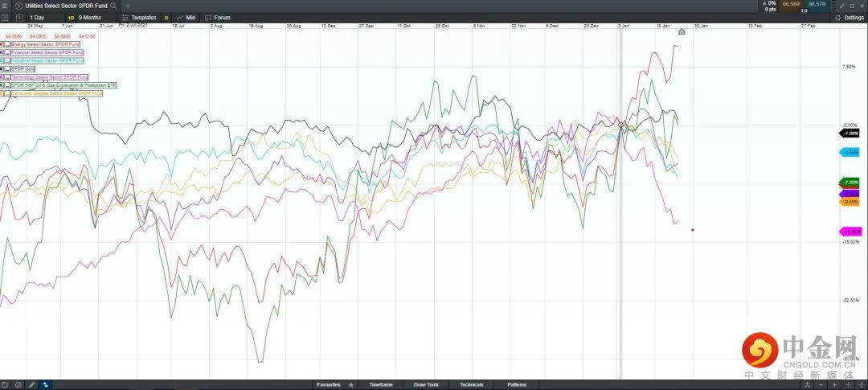
Task: Remove Energy Select Sector SPDR Fund comparison
Action: (2, 44)
